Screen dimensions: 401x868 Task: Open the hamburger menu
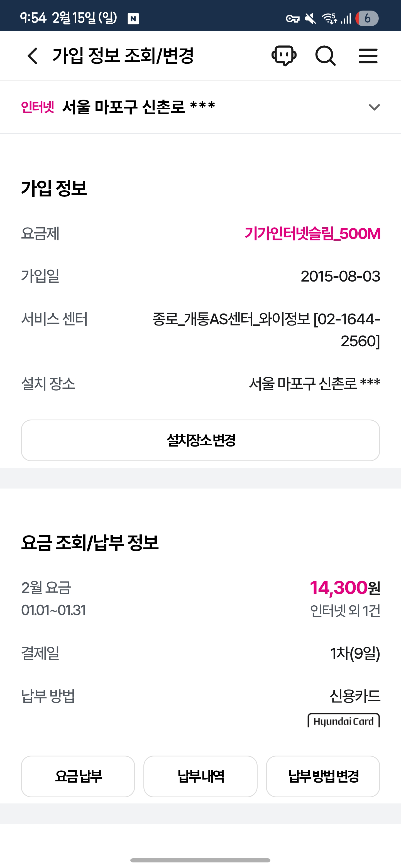pos(368,56)
